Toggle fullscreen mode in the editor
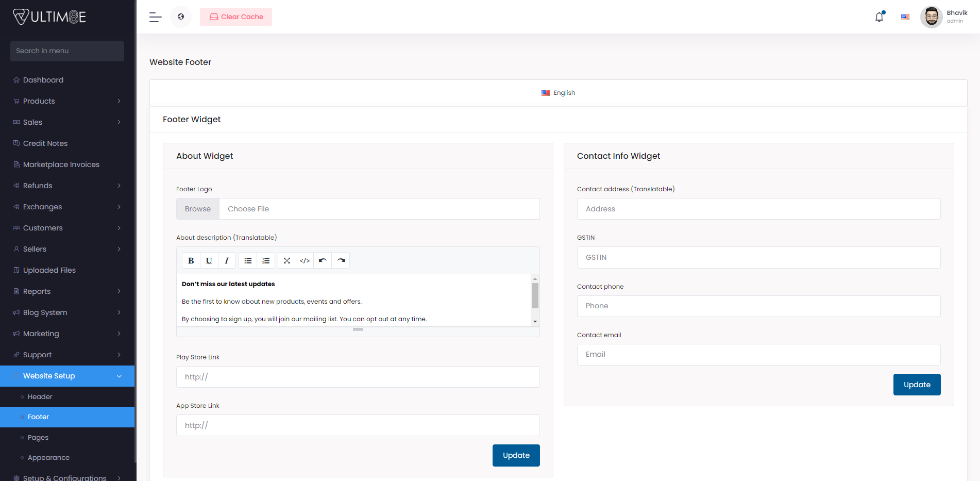Image resolution: width=980 pixels, height=481 pixels. [286, 260]
